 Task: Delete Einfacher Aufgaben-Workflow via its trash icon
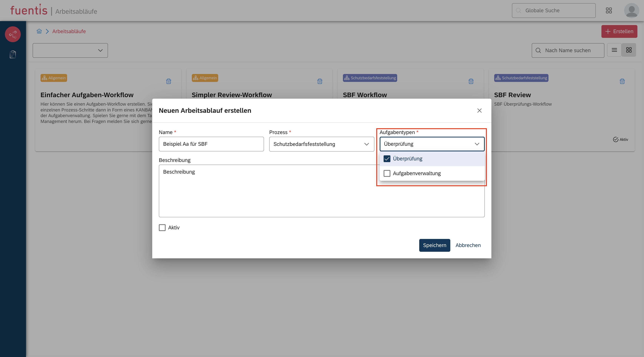[x=168, y=82]
